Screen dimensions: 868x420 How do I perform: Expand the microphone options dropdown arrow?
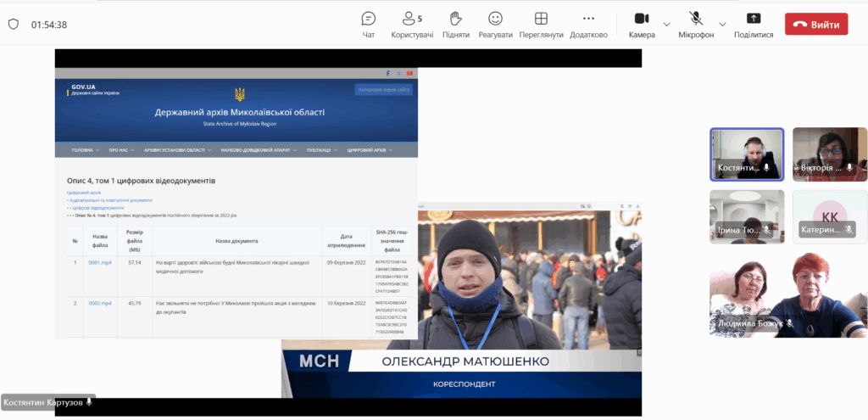coord(722,25)
